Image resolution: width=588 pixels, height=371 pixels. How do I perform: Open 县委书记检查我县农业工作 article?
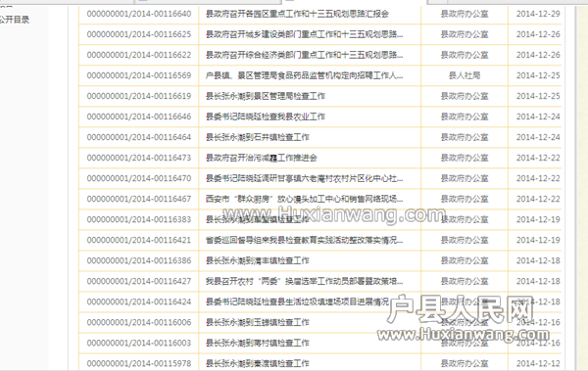click(266, 116)
